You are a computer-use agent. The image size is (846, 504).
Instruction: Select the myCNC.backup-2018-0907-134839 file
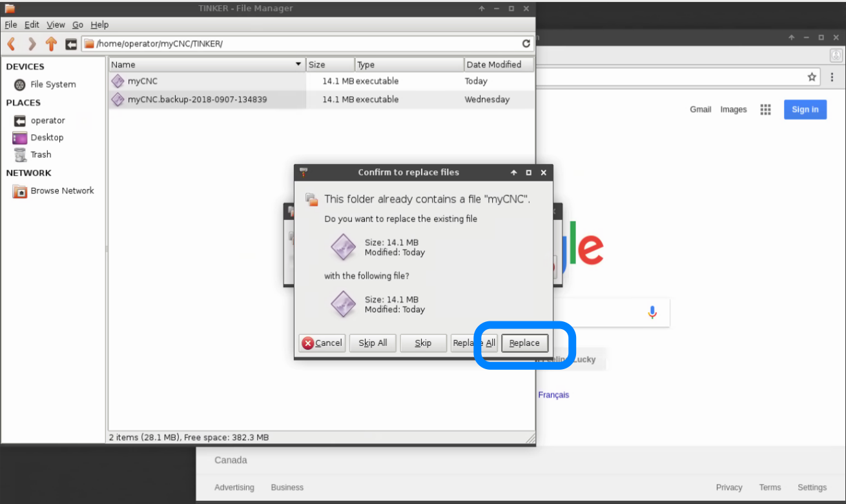click(x=197, y=99)
